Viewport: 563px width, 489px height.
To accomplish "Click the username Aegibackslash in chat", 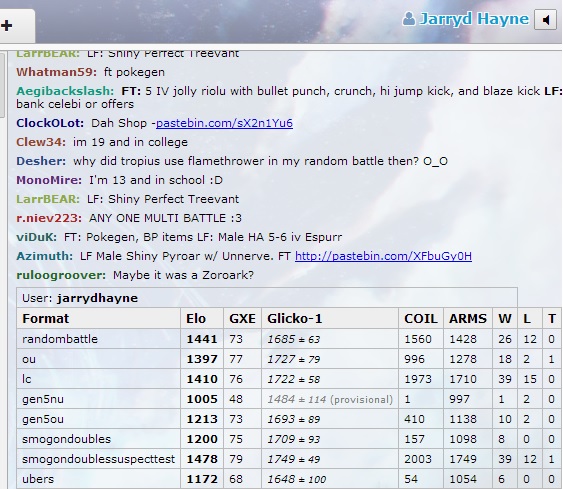I will point(65,91).
